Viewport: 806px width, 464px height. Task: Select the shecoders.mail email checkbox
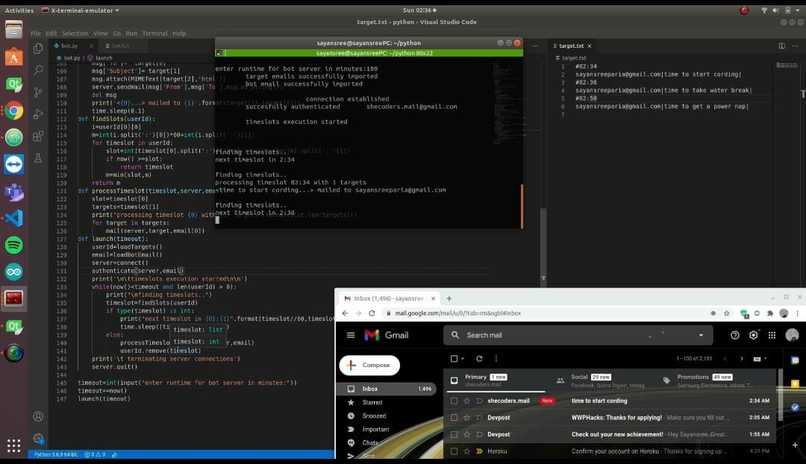click(453, 401)
